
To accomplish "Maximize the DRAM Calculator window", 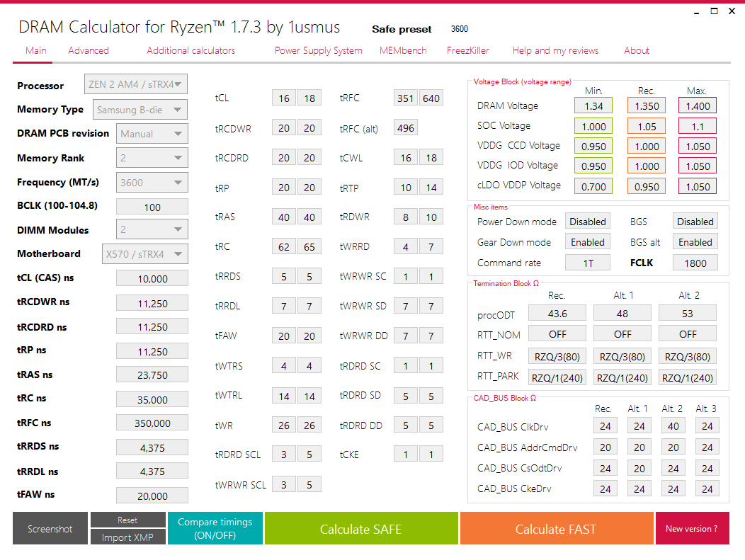I will pos(714,11).
